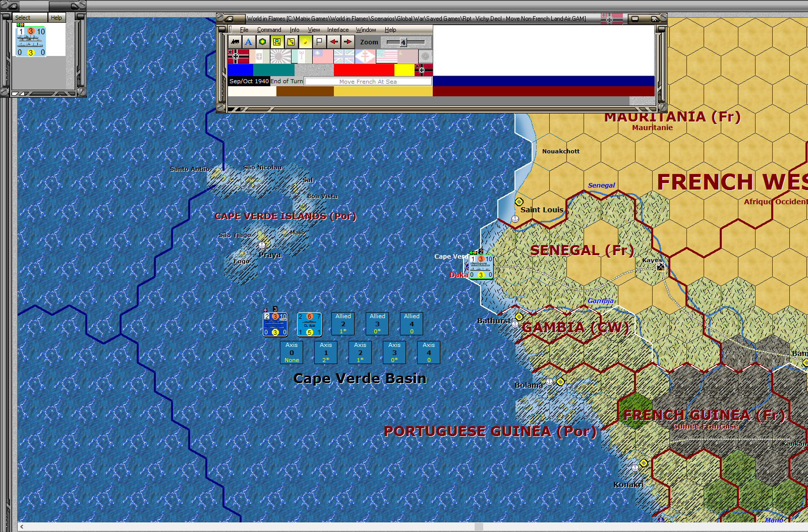Select the Vichy France flag
Image resolution: width=808 pixels, height=532 pixels.
click(x=302, y=56)
